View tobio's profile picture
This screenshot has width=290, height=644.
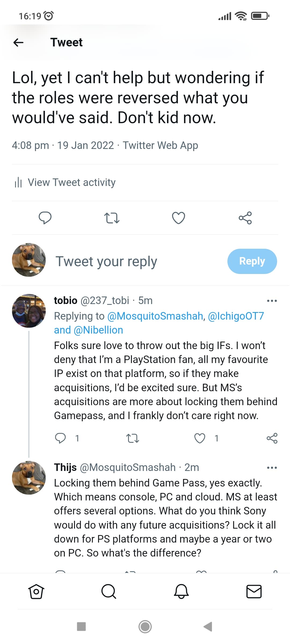[29, 311]
